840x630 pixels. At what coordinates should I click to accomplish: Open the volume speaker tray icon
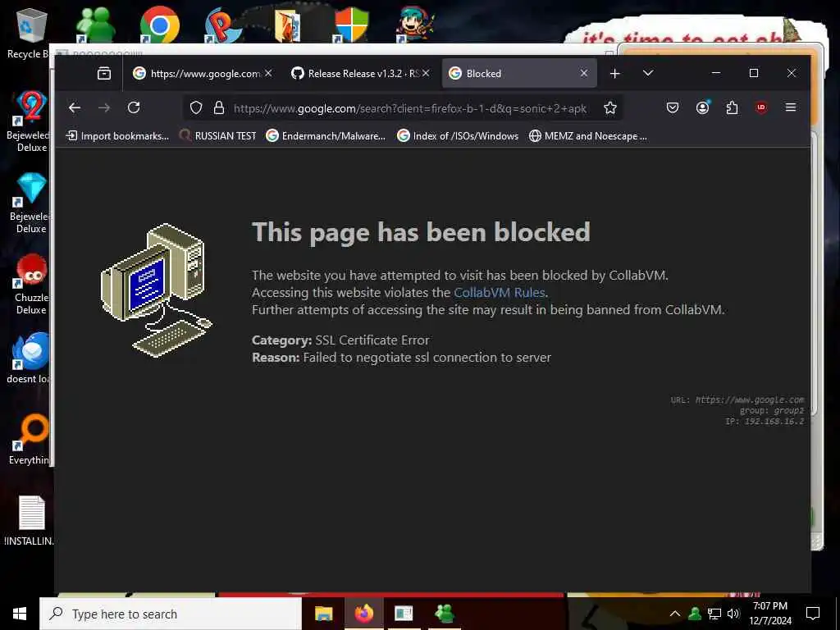[733, 614]
